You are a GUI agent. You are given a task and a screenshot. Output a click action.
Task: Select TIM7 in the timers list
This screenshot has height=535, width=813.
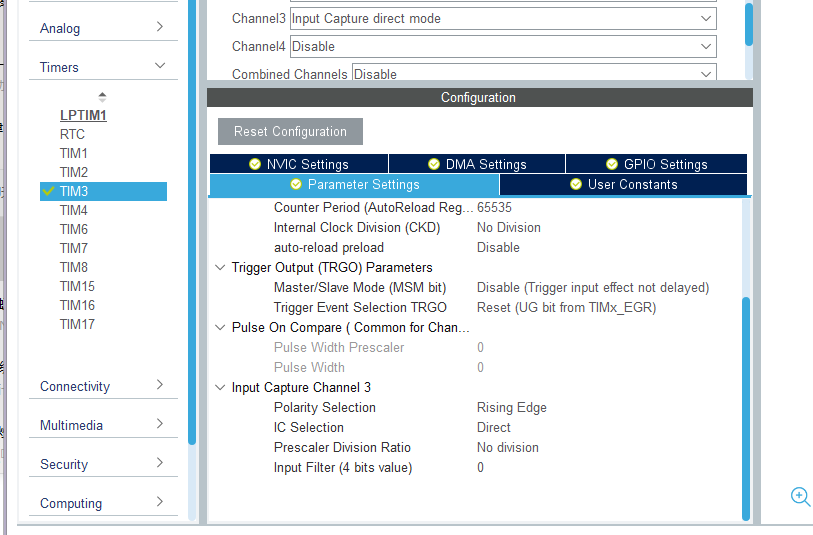tap(74, 248)
